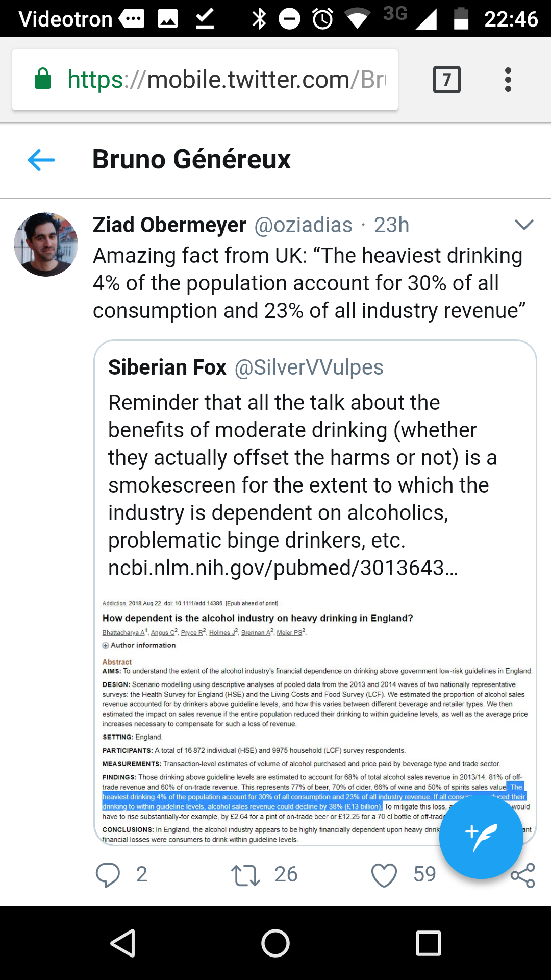
Task: Tap the share icon under the tweet
Action: coord(523,875)
